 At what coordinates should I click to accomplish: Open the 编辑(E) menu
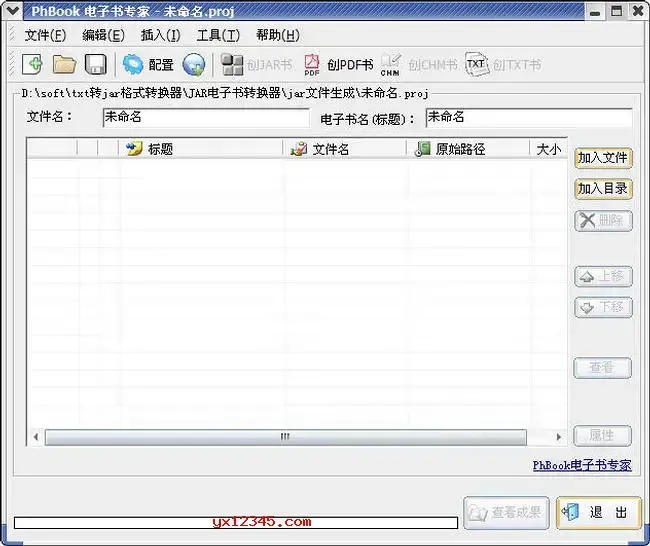[x=103, y=36]
